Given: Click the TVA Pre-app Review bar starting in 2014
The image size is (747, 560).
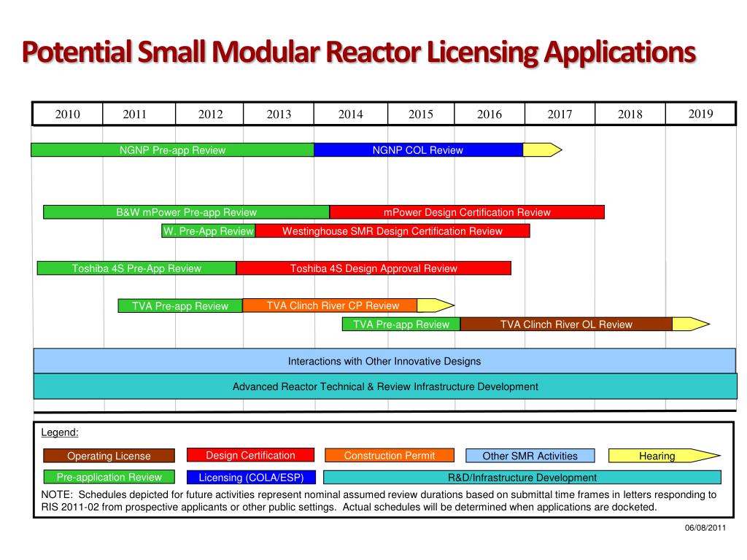Looking at the screenshot, I should point(401,324).
